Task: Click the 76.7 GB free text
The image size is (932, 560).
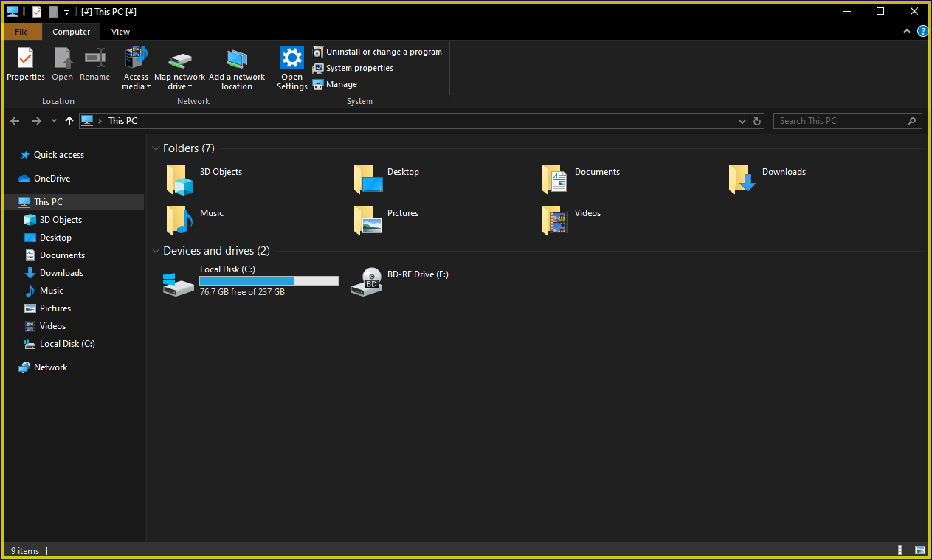Action: [x=242, y=292]
